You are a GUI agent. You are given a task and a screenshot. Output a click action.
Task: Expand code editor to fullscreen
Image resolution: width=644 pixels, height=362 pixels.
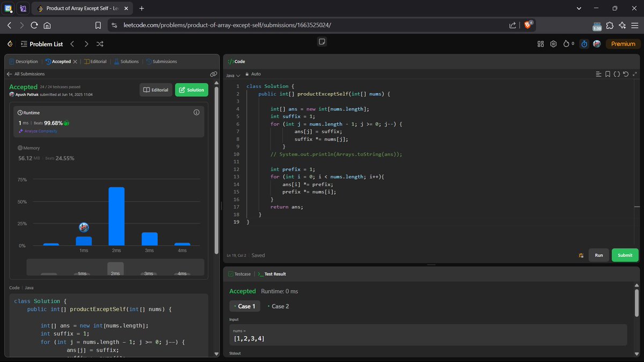tap(635, 74)
